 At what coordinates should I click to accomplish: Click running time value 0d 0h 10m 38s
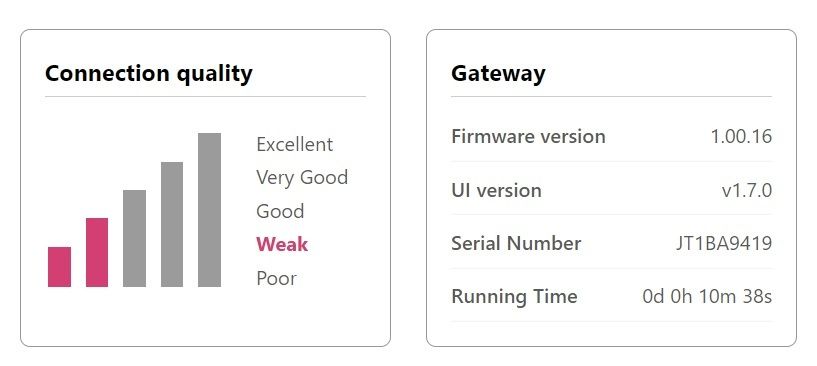coord(707,297)
